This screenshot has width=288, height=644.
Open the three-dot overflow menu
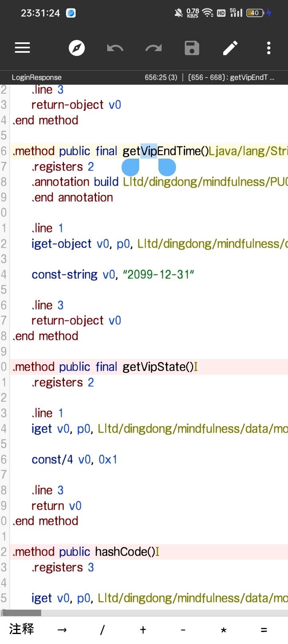coord(269,48)
